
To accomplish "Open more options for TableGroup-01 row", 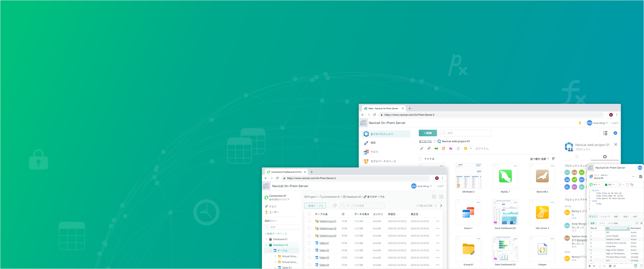I will pyautogui.click(x=438, y=221).
